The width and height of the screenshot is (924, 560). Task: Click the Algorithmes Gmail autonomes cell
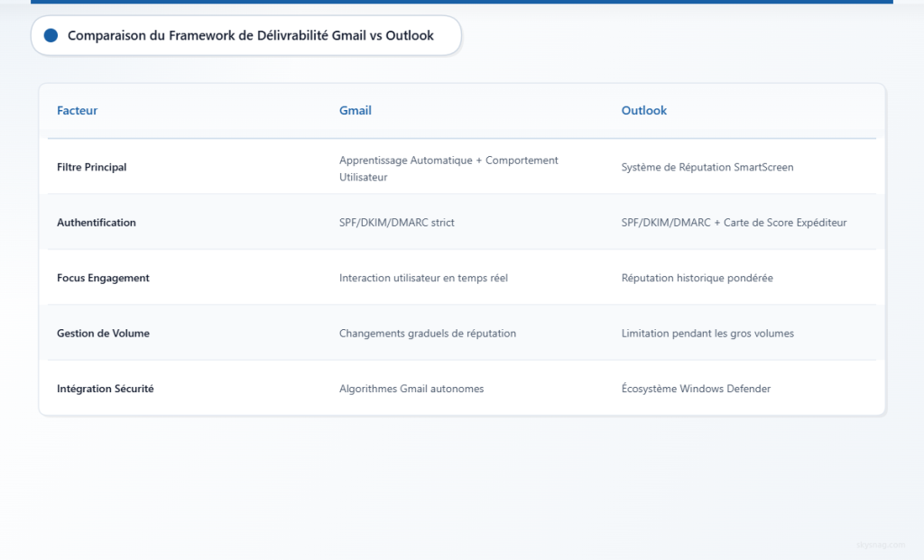411,389
